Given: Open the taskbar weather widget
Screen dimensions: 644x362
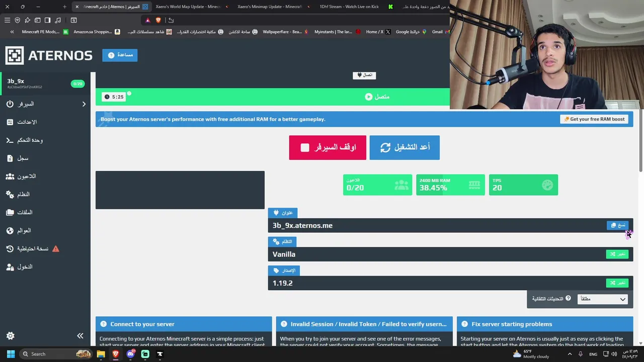Looking at the screenshot, I should [x=531, y=354].
